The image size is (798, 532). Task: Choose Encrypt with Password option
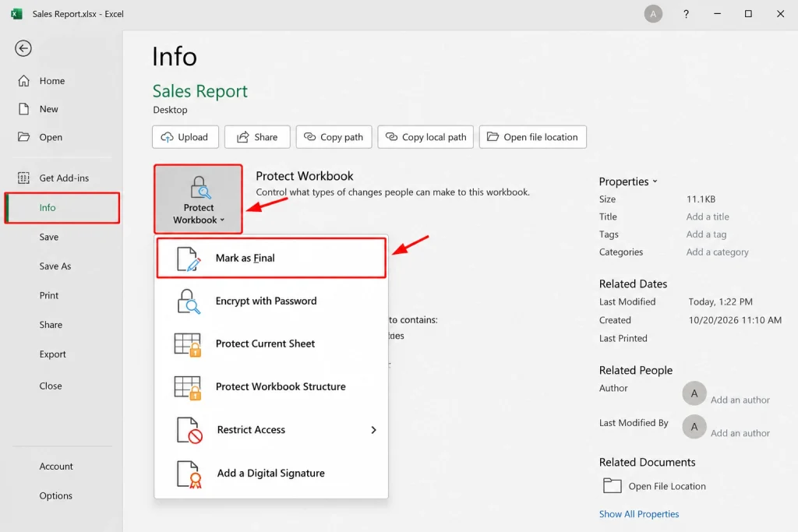(271, 301)
